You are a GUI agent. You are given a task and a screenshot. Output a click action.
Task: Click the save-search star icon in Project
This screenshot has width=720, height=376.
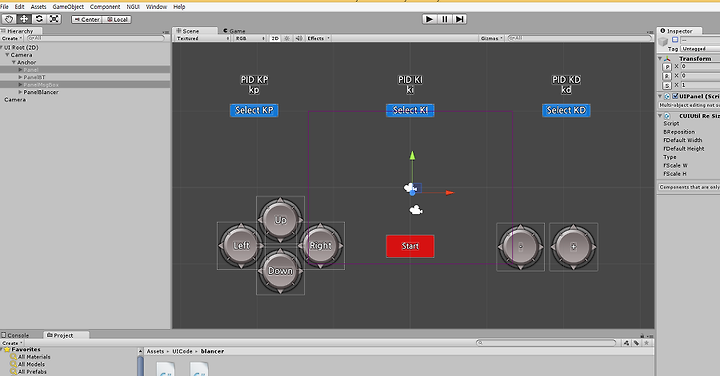tap(647, 342)
